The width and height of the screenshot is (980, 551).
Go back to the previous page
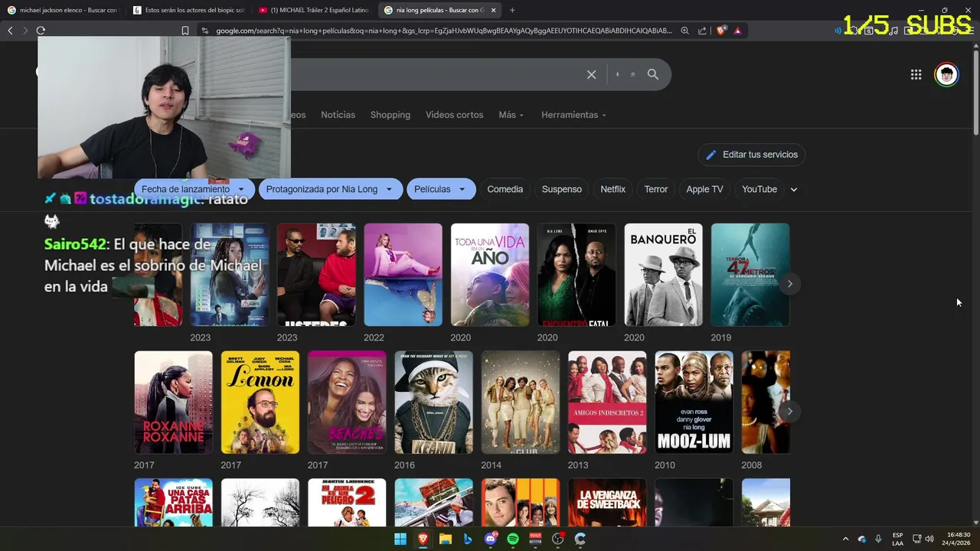10,31
